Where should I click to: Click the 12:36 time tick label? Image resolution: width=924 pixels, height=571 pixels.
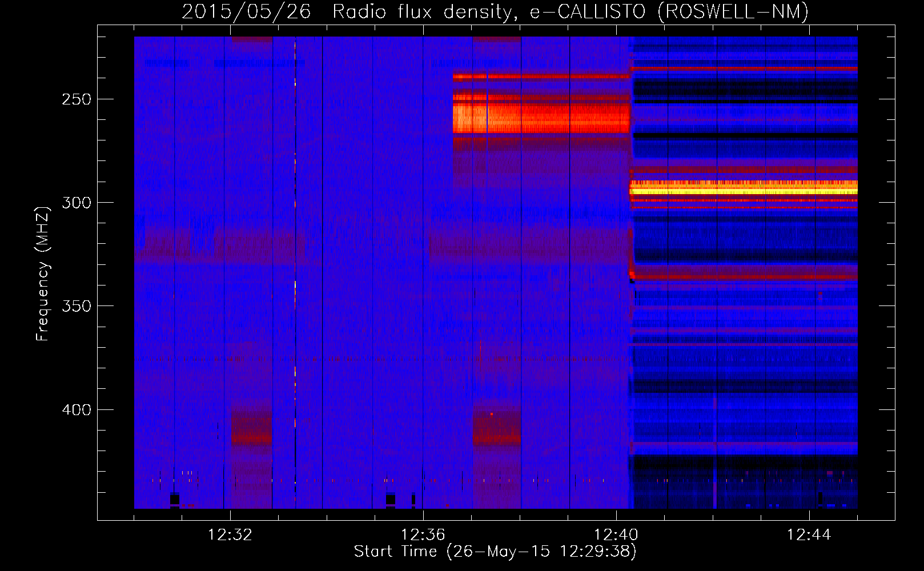423,535
